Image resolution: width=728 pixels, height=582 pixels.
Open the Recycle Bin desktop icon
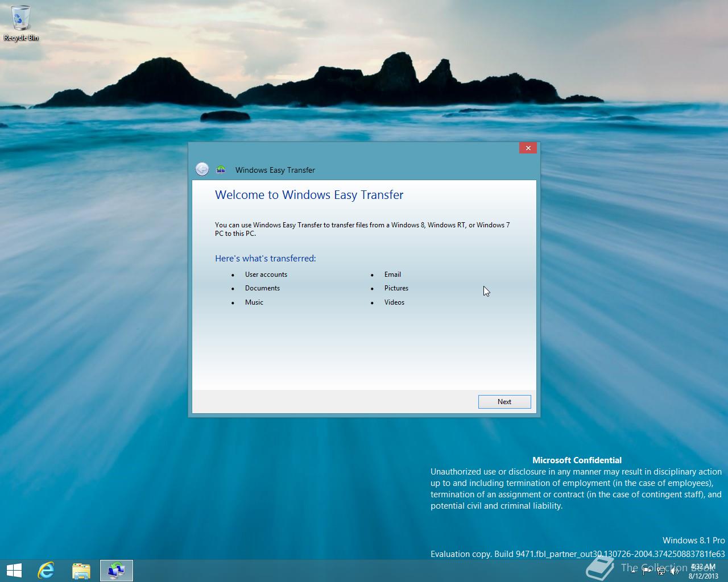click(21, 23)
